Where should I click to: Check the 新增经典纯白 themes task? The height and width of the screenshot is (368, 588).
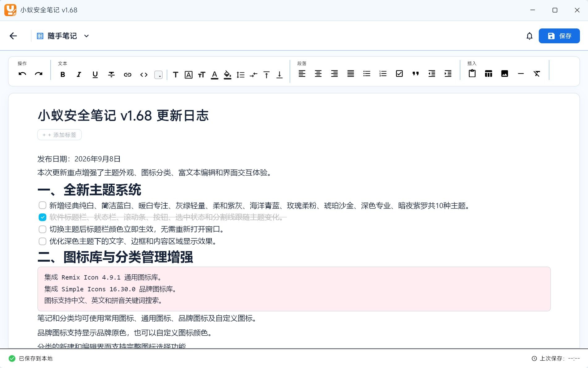[42, 205]
